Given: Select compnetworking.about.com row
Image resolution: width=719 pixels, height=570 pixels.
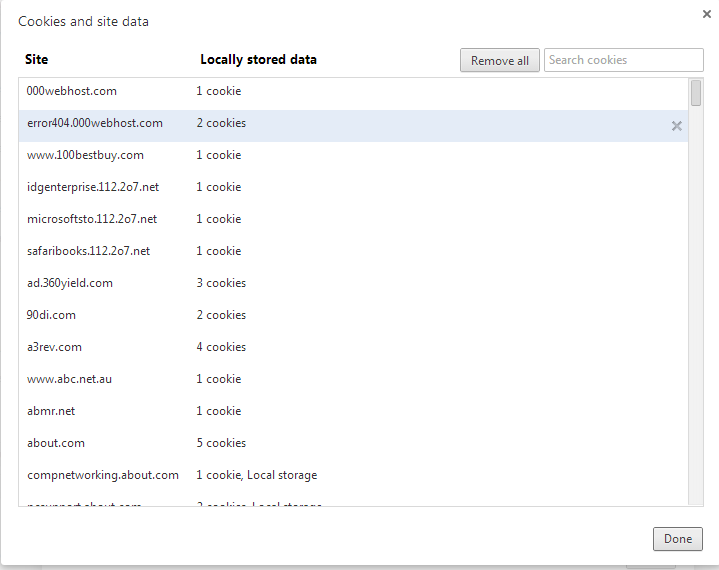Looking at the screenshot, I should [353, 477].
